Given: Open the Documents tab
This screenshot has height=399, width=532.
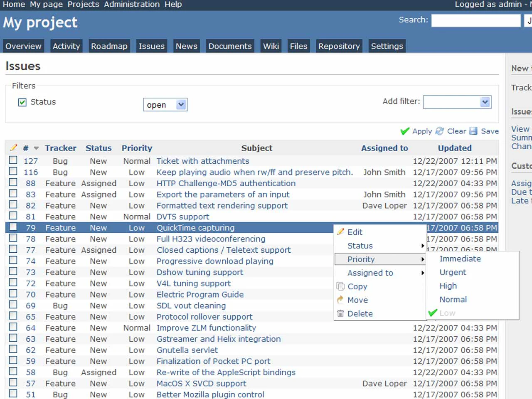Looking at the screenshot, I should pos(230,46).
